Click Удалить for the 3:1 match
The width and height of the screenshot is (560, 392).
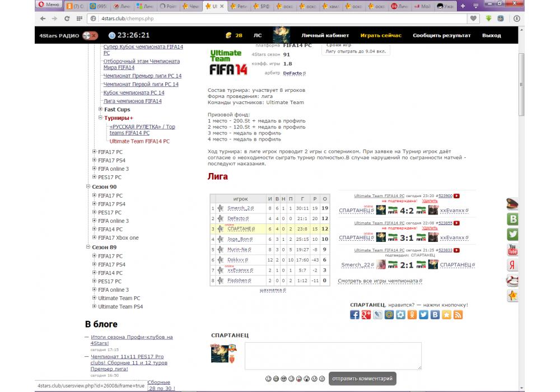[x=430, y=228]
